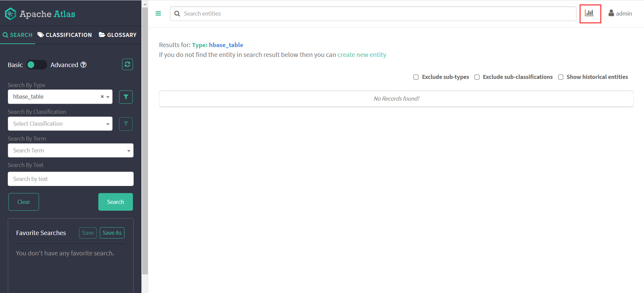The height and width of the screenshot is (293, 644).
Task: Click the Advanced search help icon
Action: coord(83,65)
